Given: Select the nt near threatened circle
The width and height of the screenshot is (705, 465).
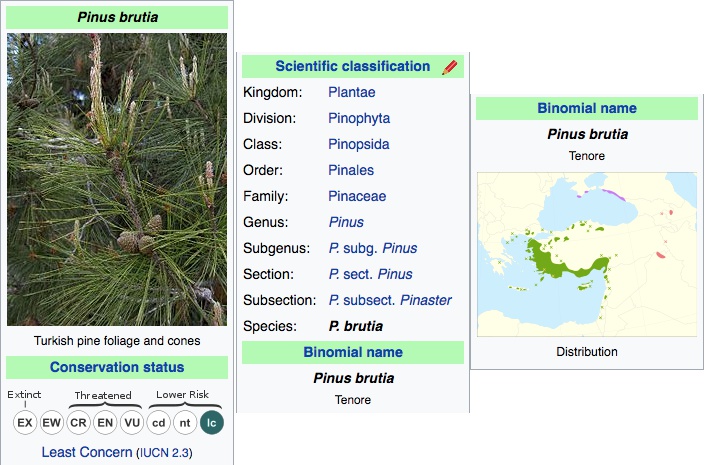Looking at the screenshot, I should click(x=185, y=423).
